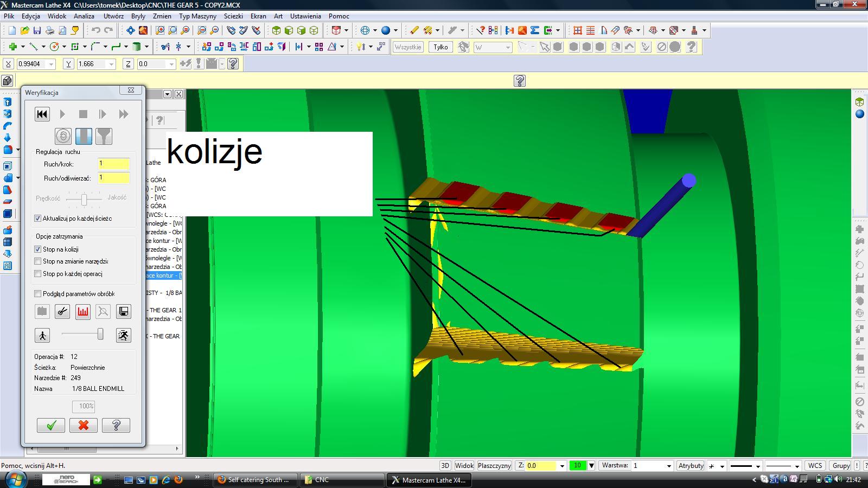Click the Wszystkie selection button
Viewport: 868px width, 488px height.
[408, 47]
